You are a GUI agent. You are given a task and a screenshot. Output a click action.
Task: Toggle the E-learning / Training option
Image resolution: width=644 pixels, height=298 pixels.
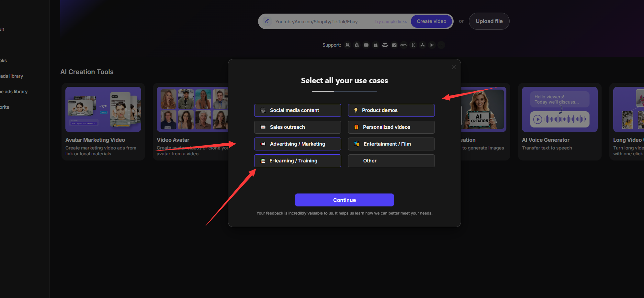[x=298, y=161]
